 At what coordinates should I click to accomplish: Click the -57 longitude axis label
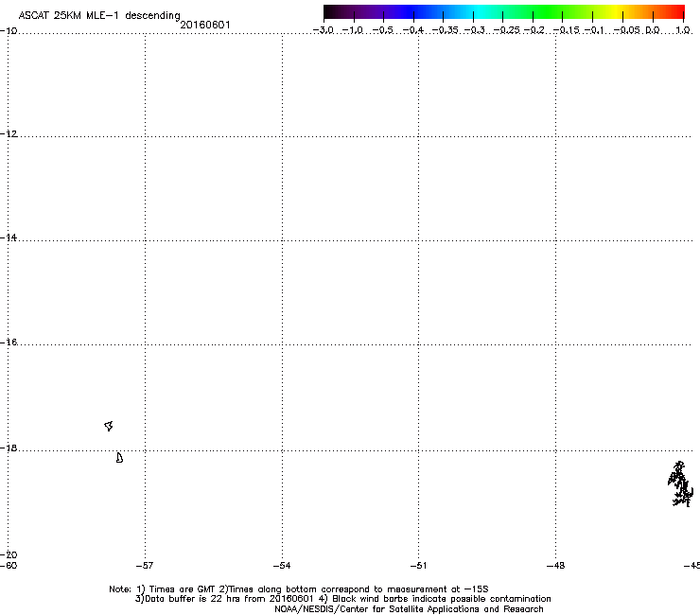145,566
